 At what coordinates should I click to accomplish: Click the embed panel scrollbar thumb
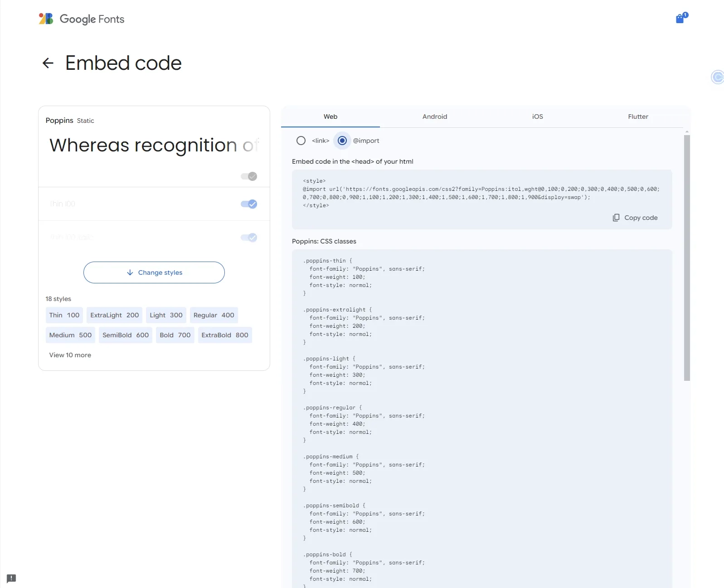pos(687,258)
